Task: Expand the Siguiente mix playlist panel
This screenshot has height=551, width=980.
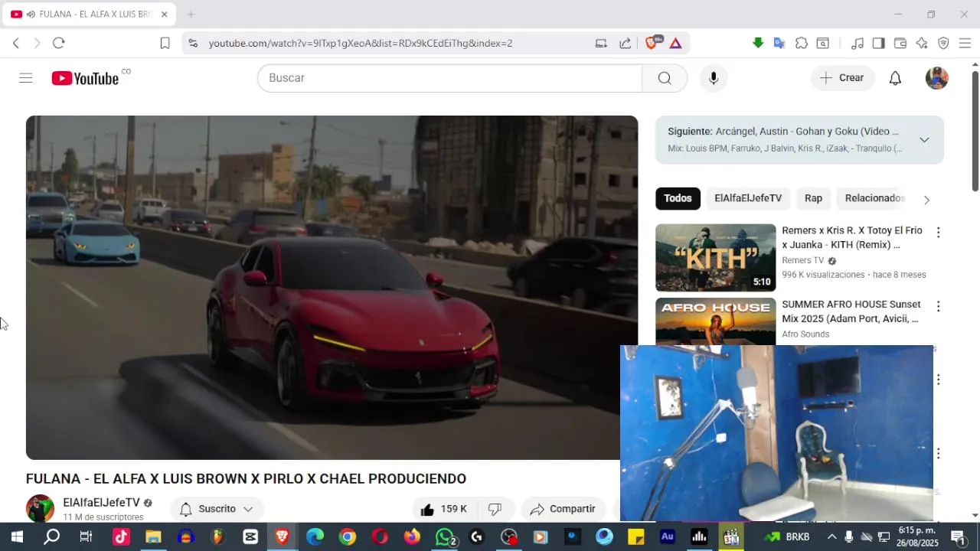Action: [x=924, y=139]
